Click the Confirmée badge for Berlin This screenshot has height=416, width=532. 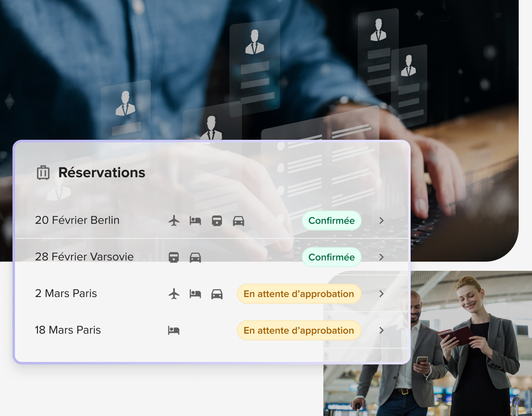(332, 220)
